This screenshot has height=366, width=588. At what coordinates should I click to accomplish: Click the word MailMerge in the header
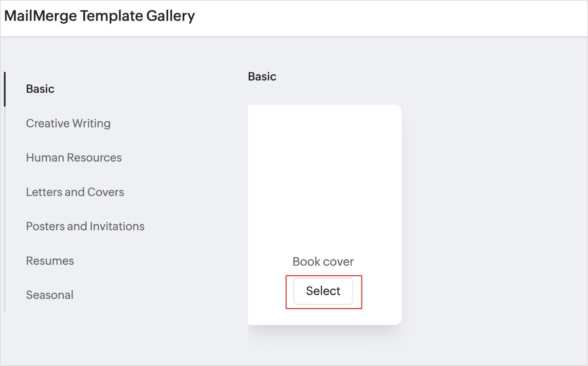pyautogui.click(x=40, y=16)
